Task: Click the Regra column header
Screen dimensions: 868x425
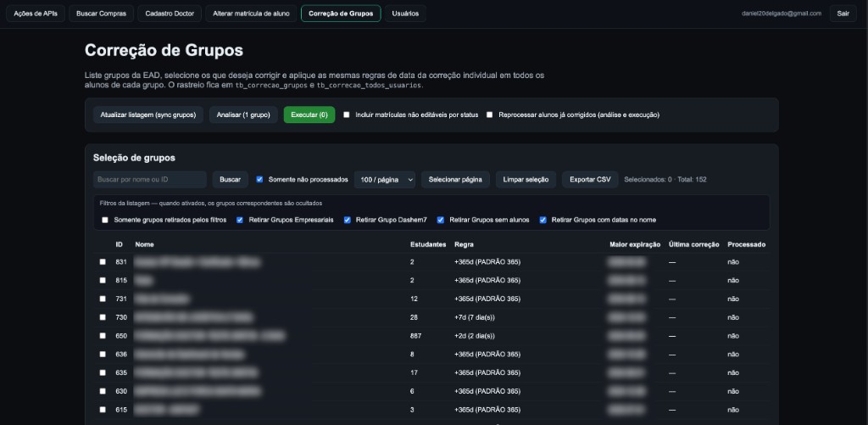Action: [464, 244]
